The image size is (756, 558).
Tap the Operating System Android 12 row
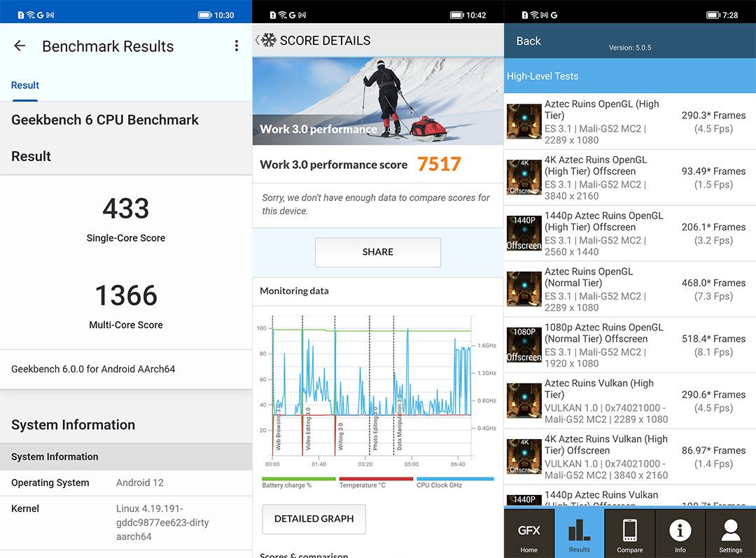pyautogui.click(x=126, y=483)
